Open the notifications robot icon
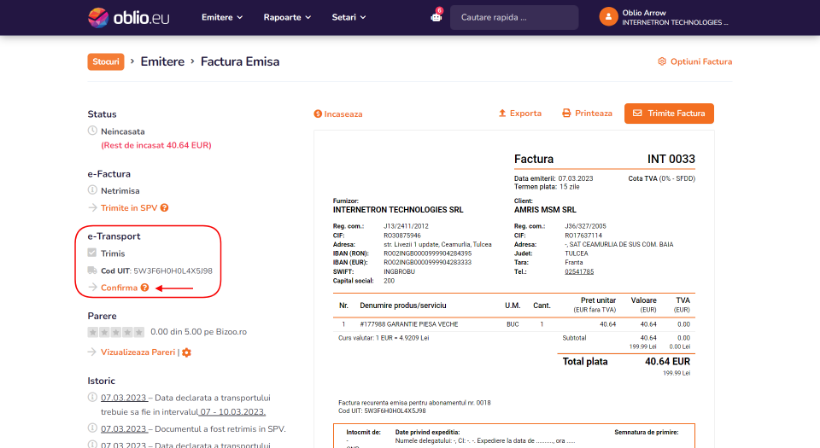The image size is (820, 448). 436,17
